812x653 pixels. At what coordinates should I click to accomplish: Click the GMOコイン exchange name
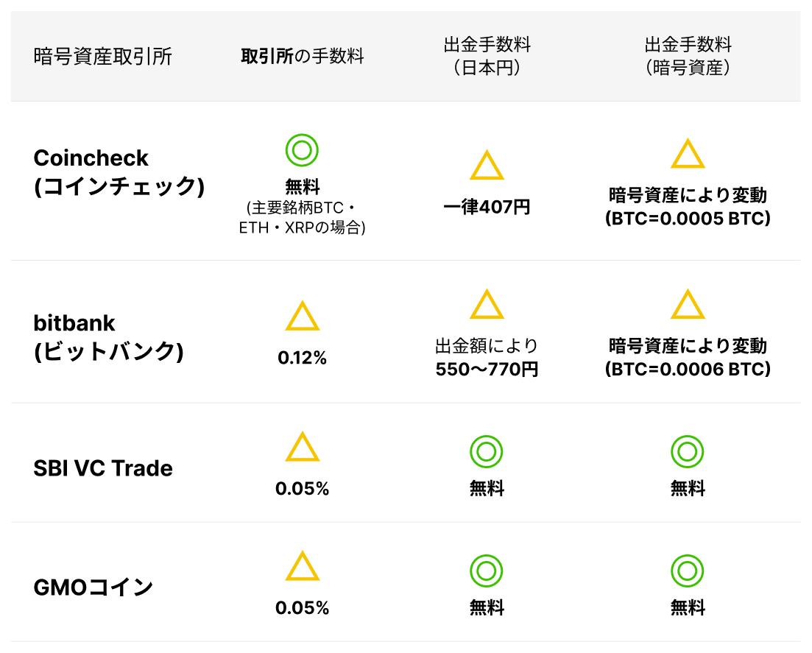pos(93,587)
